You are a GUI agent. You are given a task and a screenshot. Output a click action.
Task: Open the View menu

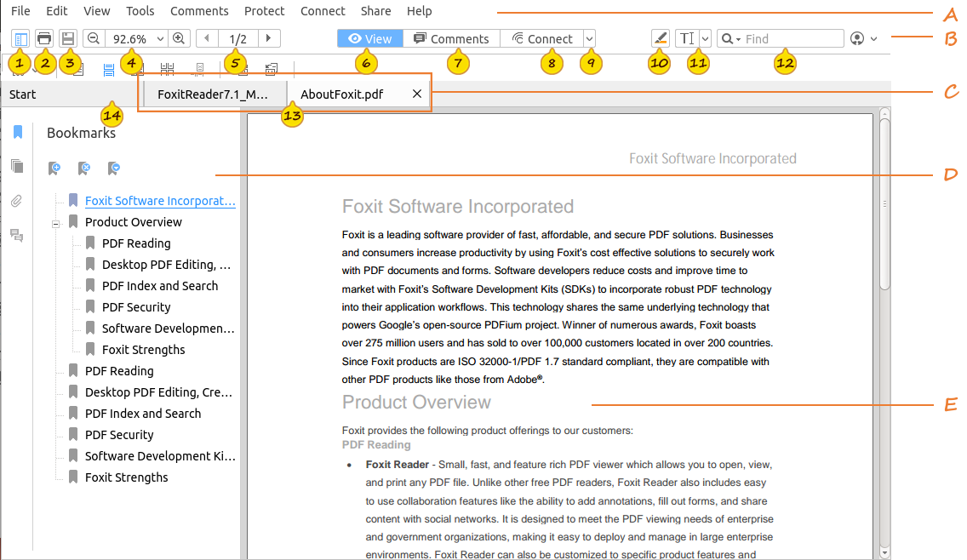(97, 11)
